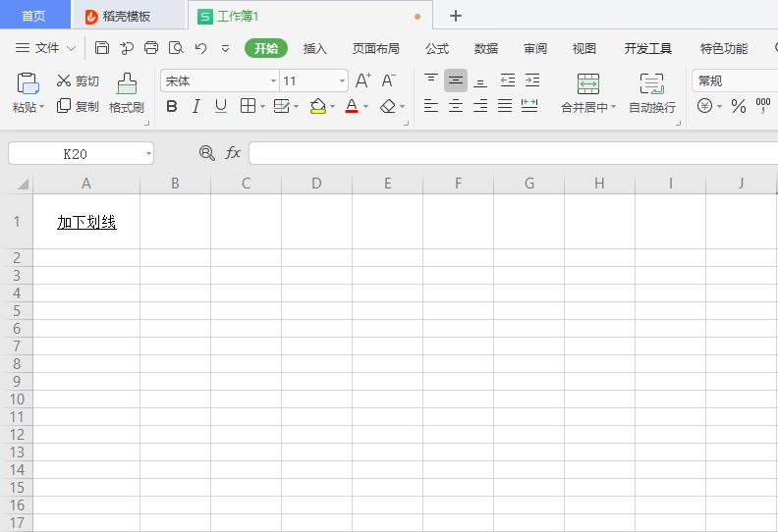Decrease the indent level
Screen dimensions: 778x532
point(508,80)
